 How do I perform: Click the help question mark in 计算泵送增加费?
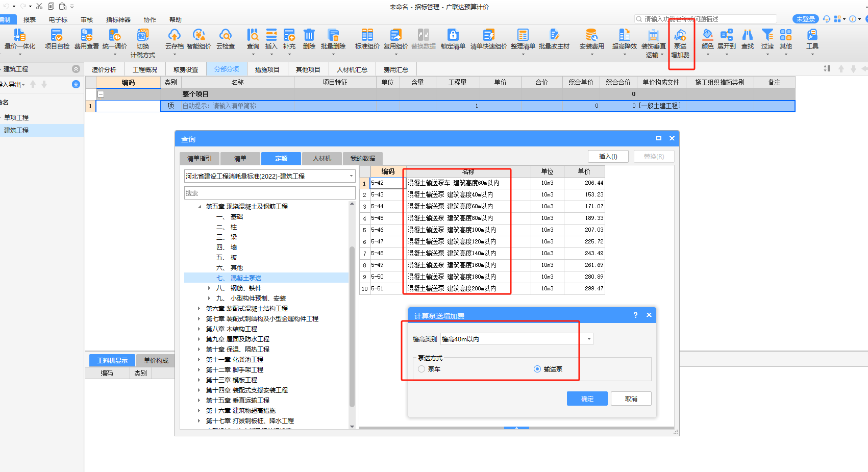(x=635, y=315)
